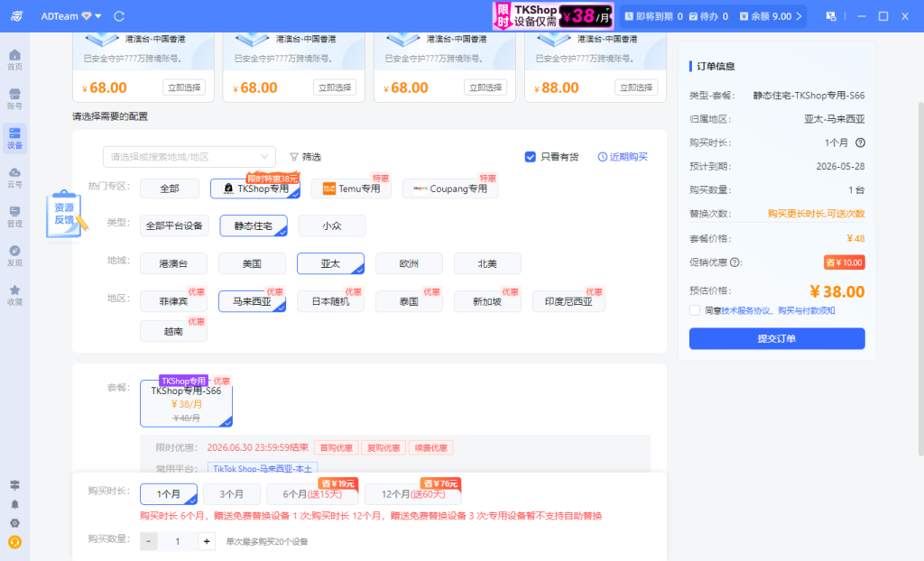Click the orange customer support headset icon
Screen dimensions: 924x561
pyautogui.click(x=14, y=542)
